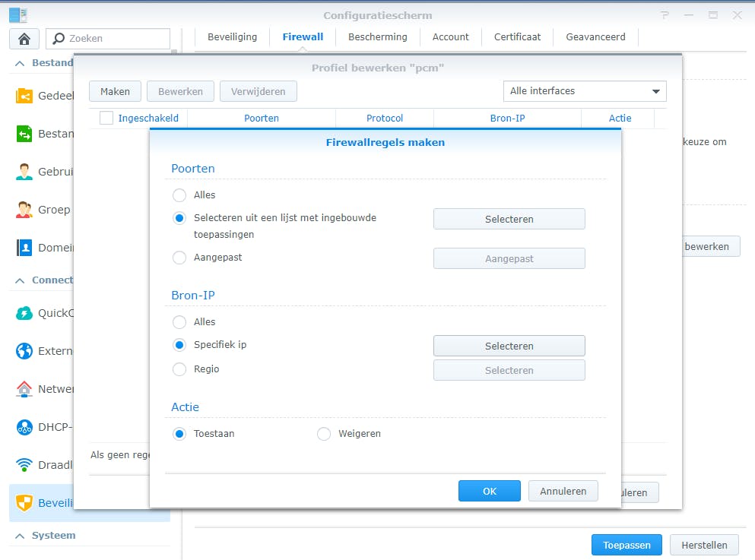
Task: Sort by the Poorten column header
Action: click(x=262, y=118)
